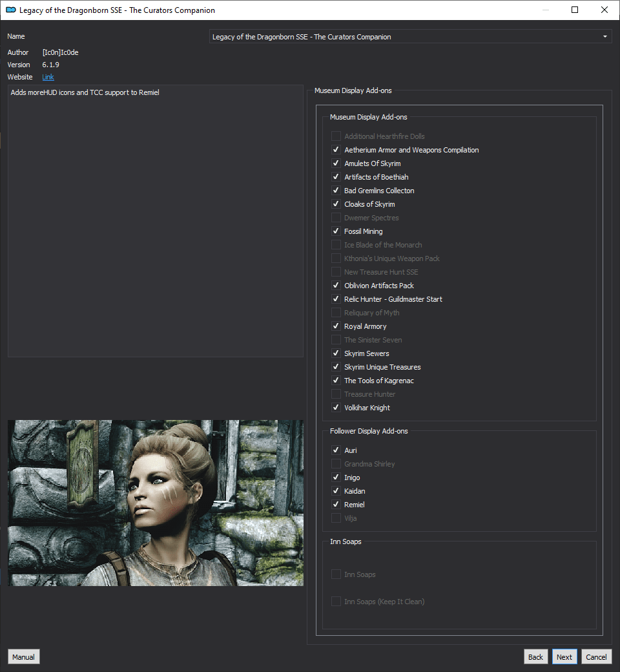Screen dimensions: 620x672
Task: Uncheck The Tools of Kagrenac
Action: click(x=336, y=381)
